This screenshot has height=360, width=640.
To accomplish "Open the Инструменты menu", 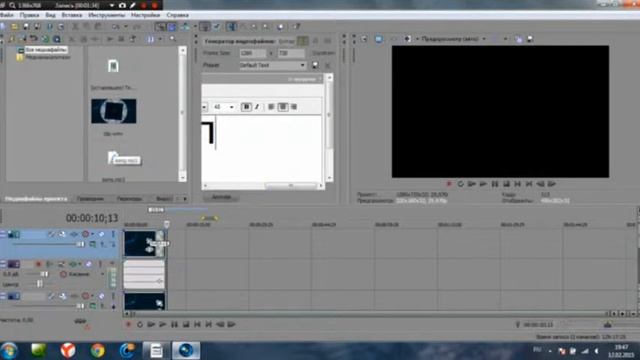I will (x=107, y=15).
